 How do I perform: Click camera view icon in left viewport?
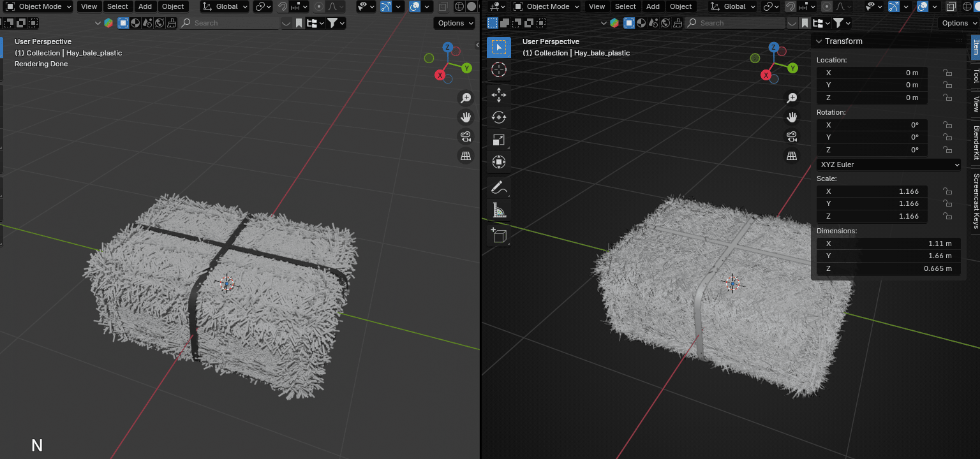tap(466, 136)
